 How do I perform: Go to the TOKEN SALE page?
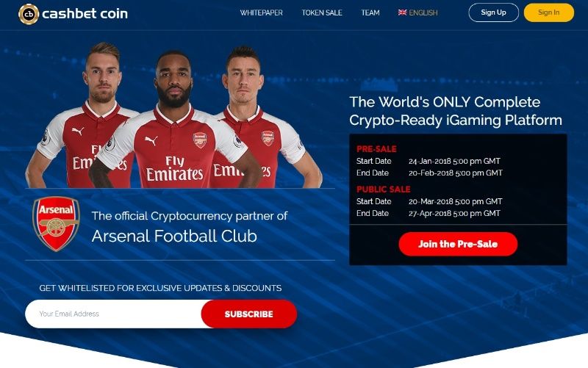click(322, 12)
